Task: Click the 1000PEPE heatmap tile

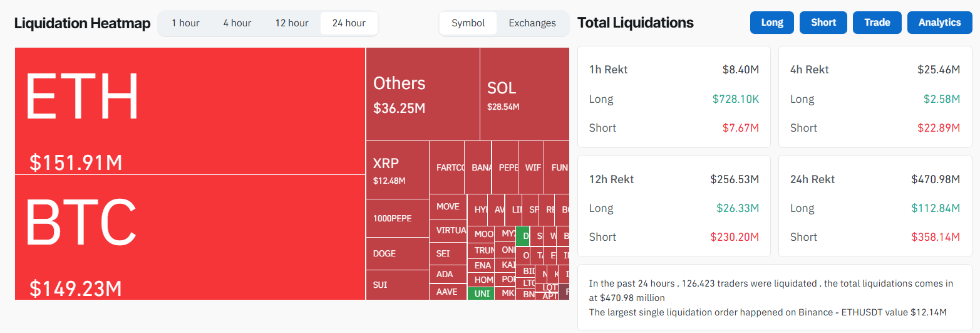Action: click(397, 218)
